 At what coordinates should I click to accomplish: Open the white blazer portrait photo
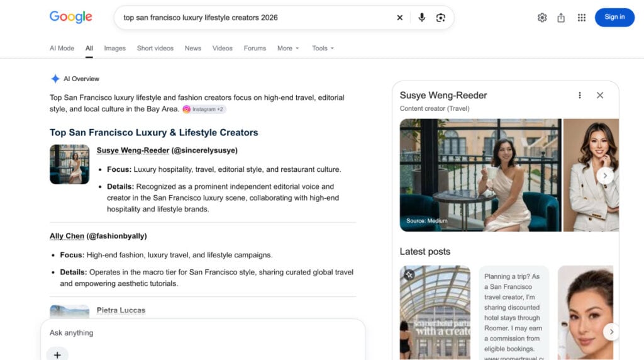pos(591,175)
